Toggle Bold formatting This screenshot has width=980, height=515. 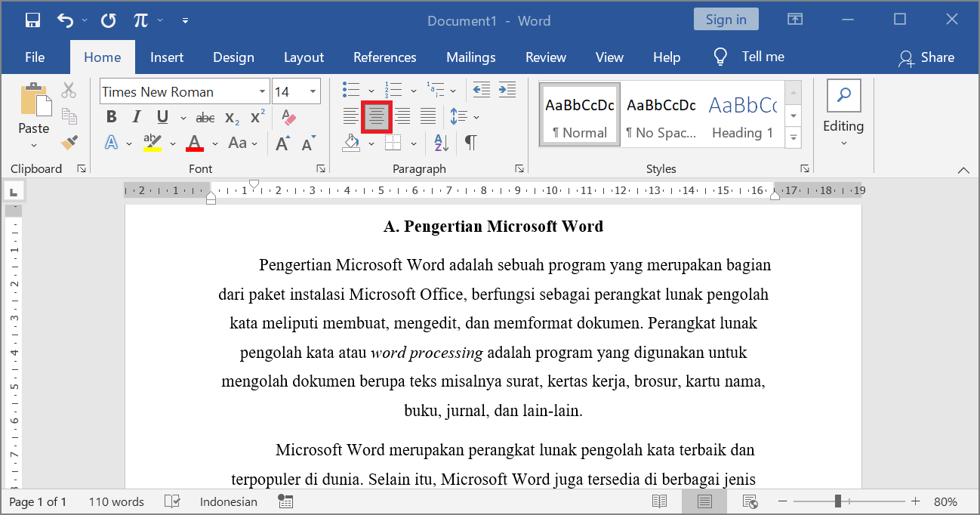click(112, 117)
